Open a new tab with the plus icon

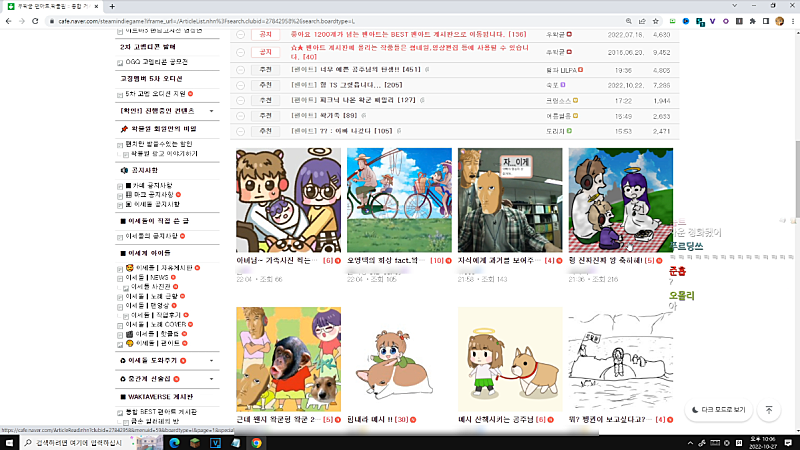point(112,7)
